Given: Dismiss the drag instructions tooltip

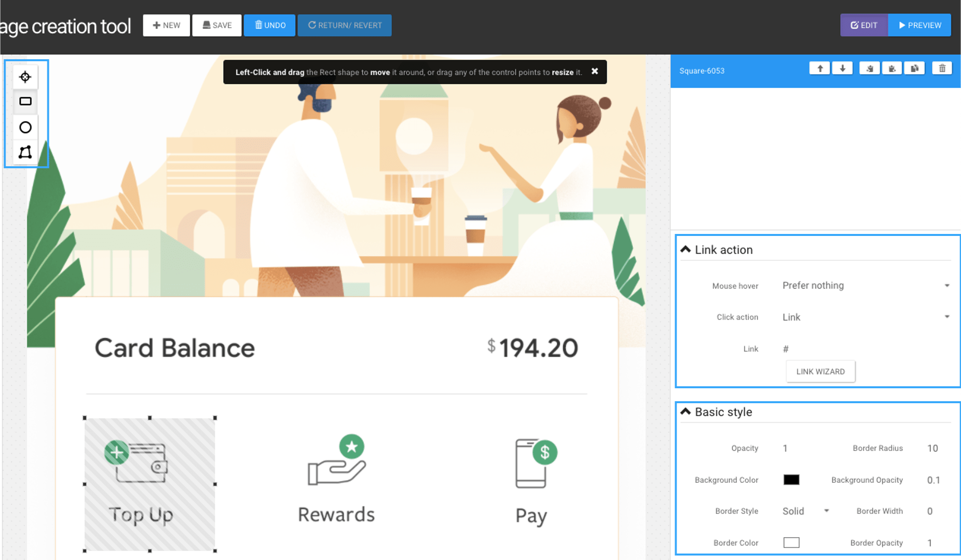Looking at the screenshot, I should (x=594, y=71).
